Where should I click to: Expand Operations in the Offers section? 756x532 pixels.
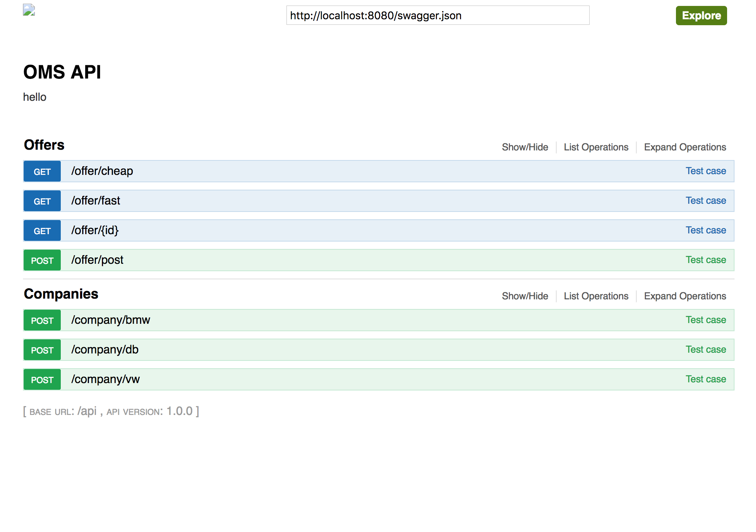[685, 147]
